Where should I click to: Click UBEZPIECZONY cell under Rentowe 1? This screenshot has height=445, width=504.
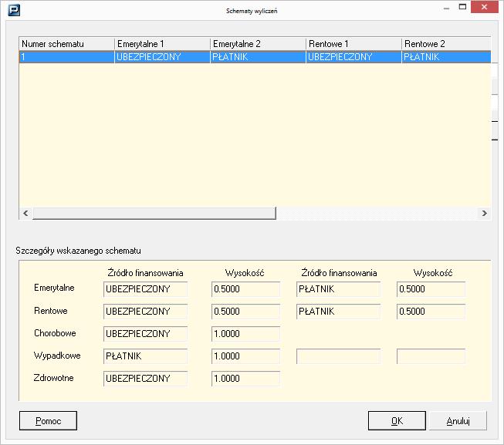[354, 57]
